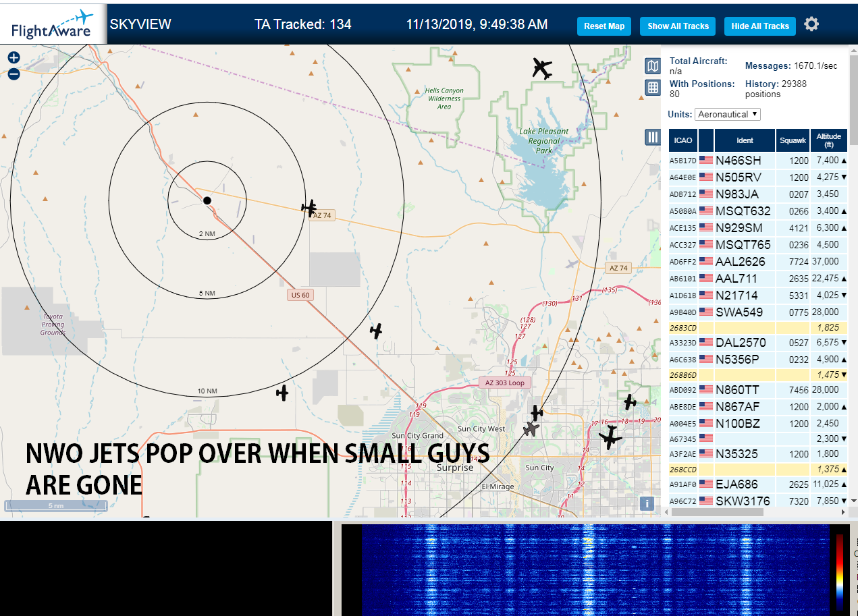Select the black aircraft above the gray one
Image resolution: width=858 pixels, height=616 pixels.
(537, 412)
